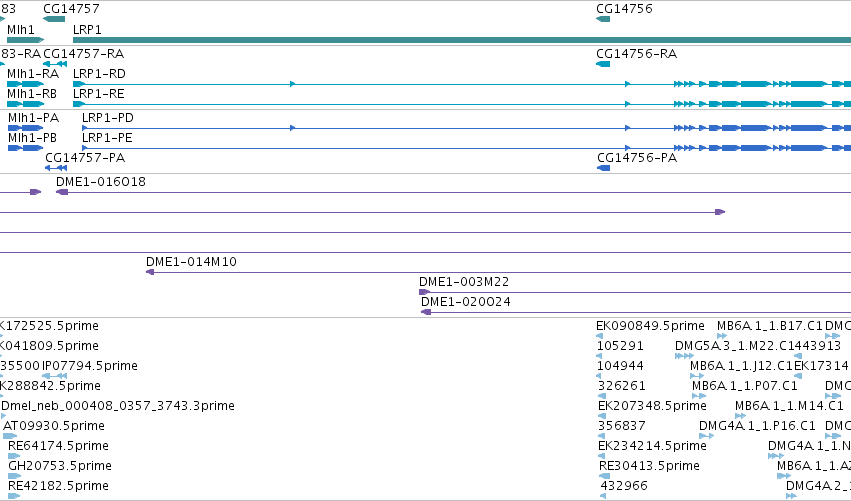The height and width of the screenshot is (501, 851).
Task: Select the Mlh1-PB protein label
Action: click(33, 138)
